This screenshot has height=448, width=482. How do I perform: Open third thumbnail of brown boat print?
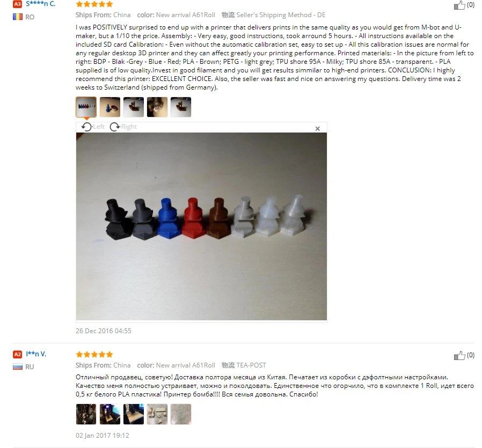click(134, 107)
